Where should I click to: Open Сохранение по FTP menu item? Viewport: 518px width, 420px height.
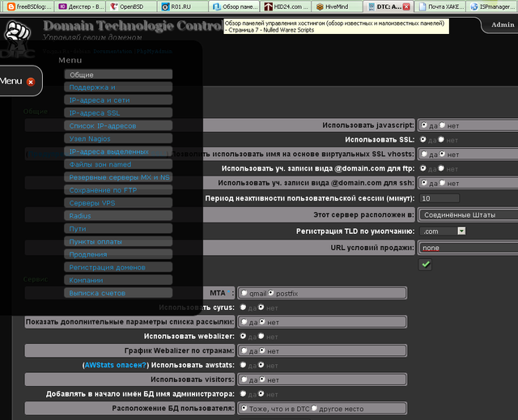pyautogui.click(x=118, y=190)
